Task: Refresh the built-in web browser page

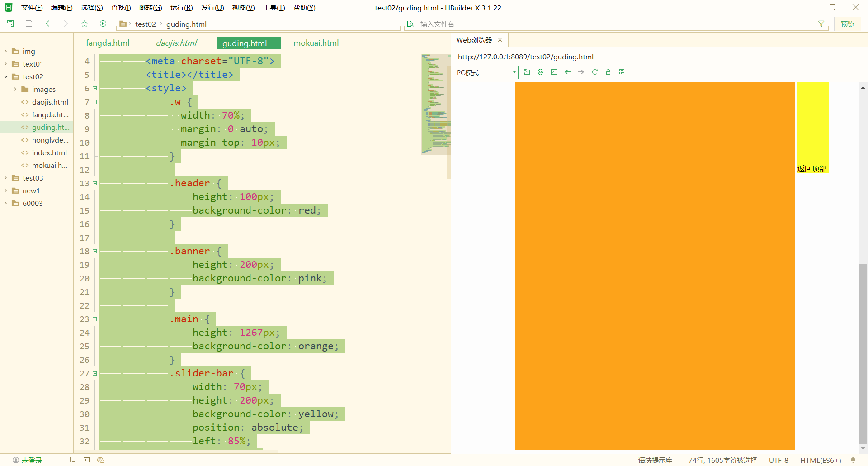Action: [x=594, y=72]
